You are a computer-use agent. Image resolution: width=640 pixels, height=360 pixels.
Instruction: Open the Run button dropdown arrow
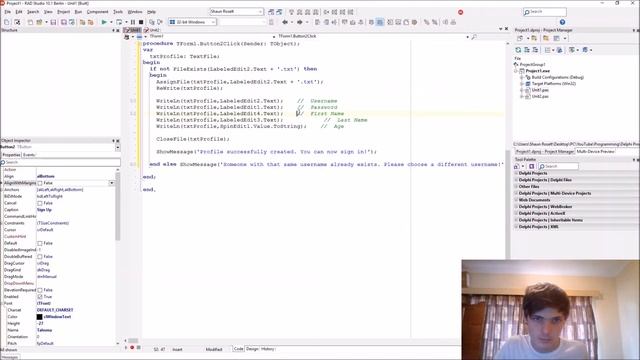click(111, 22)
